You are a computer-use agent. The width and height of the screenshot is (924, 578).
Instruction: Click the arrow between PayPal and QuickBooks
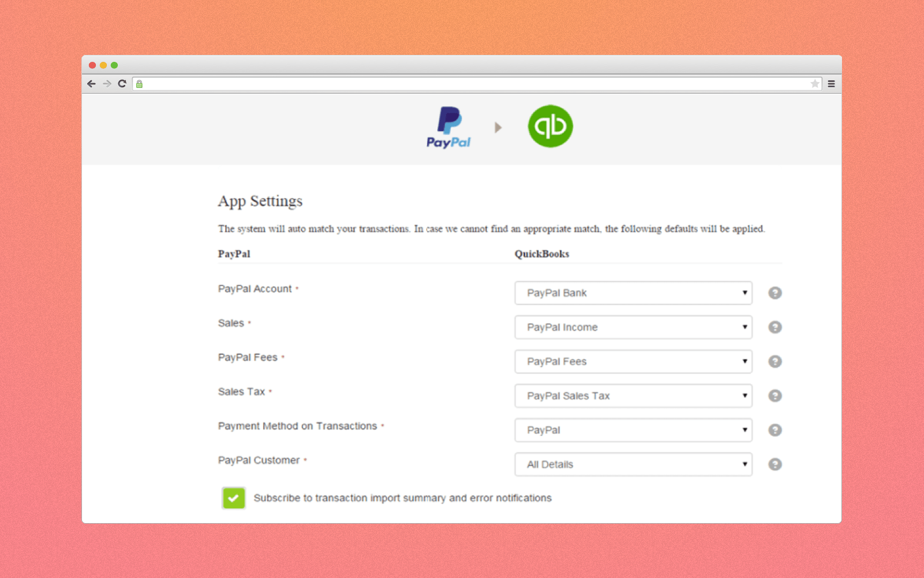(x=498, y=127)
